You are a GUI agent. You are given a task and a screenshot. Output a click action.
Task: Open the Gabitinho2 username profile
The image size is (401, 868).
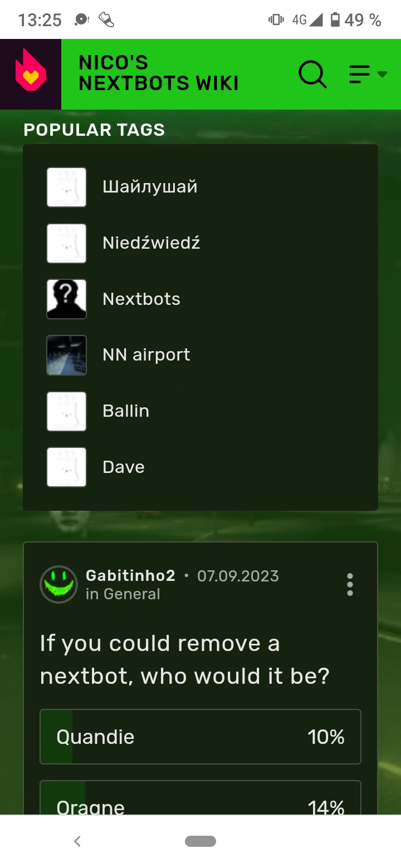[130, 575]
